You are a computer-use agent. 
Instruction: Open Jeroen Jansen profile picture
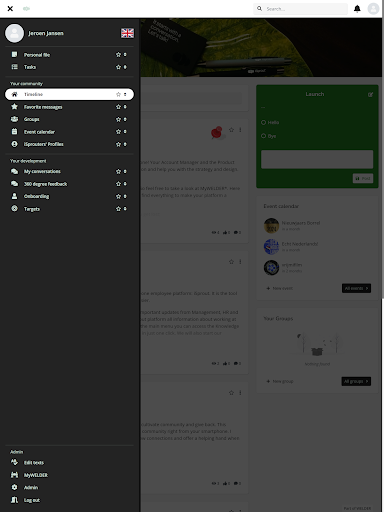click(14, 33)
